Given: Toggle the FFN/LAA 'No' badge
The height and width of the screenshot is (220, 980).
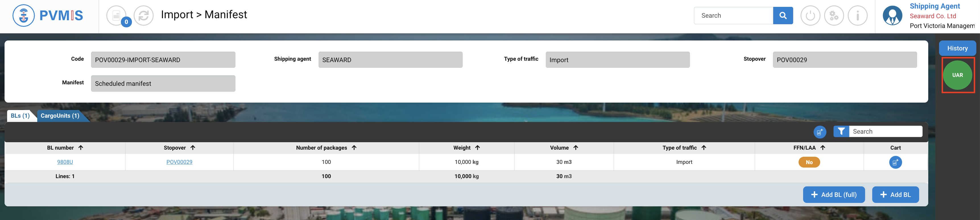Looking at the screenshot, I should [x=809, y=162].
